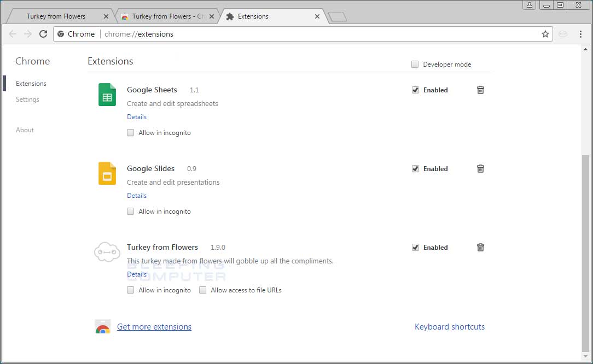Close the first Turkey from Flowers tab
The image size is (593, 364).
[x=106, y=16]
